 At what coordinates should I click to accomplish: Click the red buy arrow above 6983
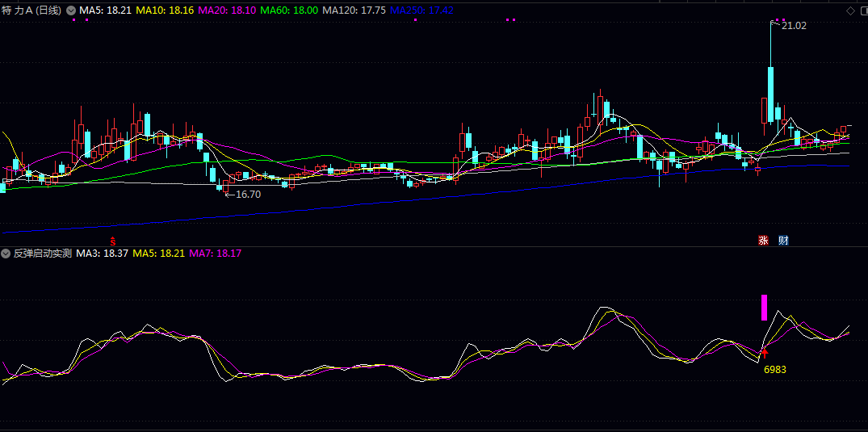765,352
